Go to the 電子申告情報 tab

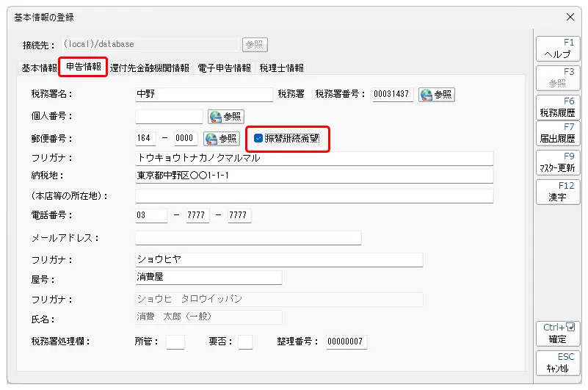pos(224,68)
